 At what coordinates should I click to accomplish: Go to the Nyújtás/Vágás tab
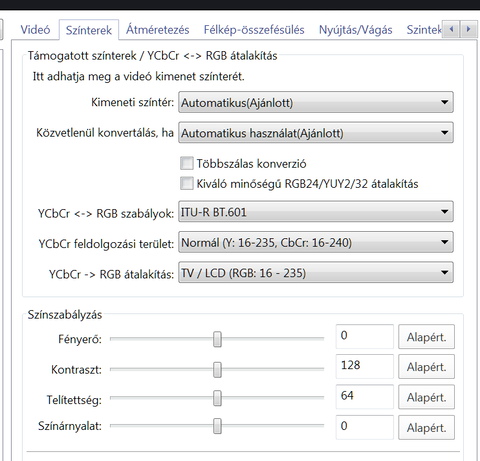(x=356, y=30)
